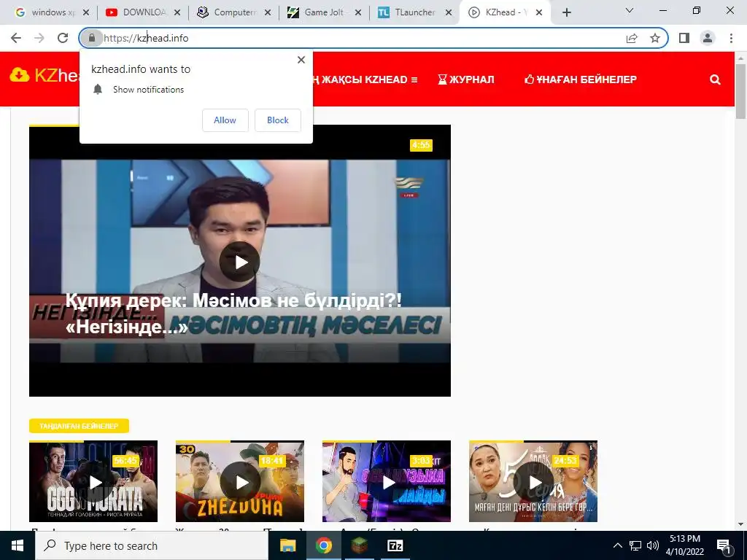
Task: Play the featured Мәсімов video
Action: pos(239,262)
